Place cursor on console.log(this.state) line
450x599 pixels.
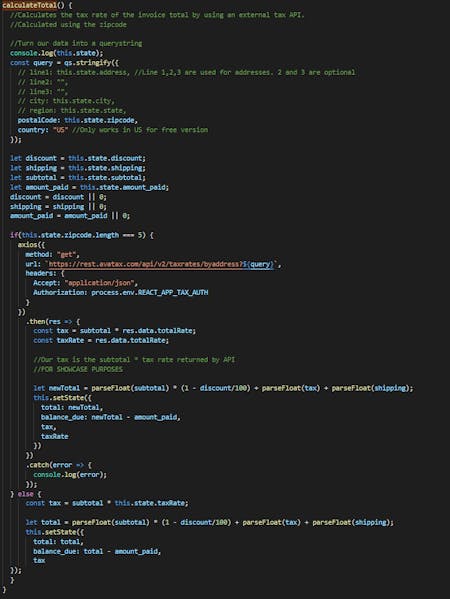57,53
